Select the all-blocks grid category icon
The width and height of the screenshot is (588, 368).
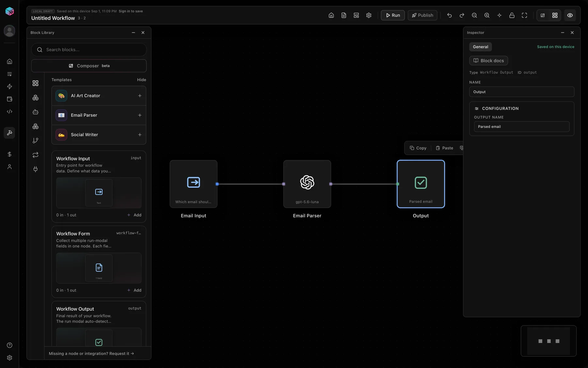click(36, 83)
